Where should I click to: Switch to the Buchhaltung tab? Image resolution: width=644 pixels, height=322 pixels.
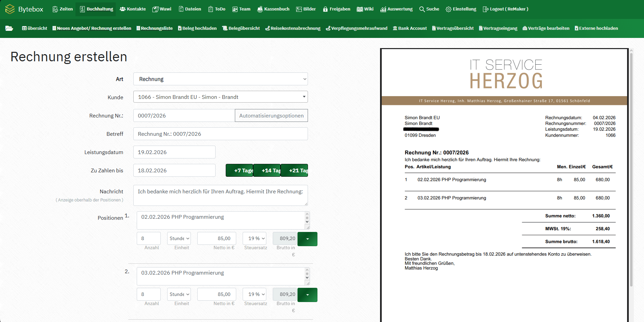pos(96,9)
